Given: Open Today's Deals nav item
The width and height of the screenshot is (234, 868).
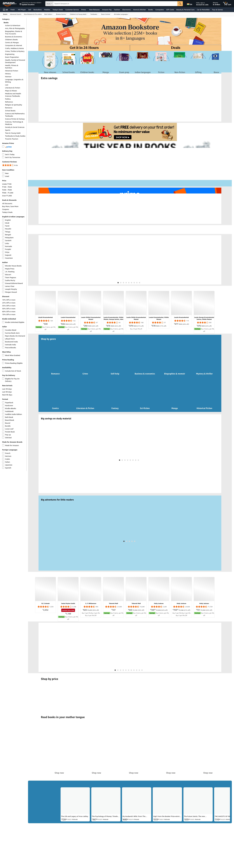Looking at the screenshot, I should pos(58,10).
